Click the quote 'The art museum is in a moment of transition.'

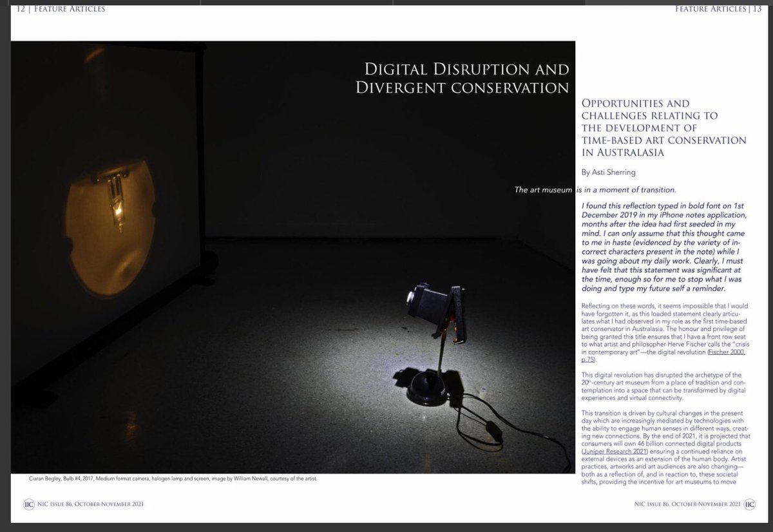595,190
